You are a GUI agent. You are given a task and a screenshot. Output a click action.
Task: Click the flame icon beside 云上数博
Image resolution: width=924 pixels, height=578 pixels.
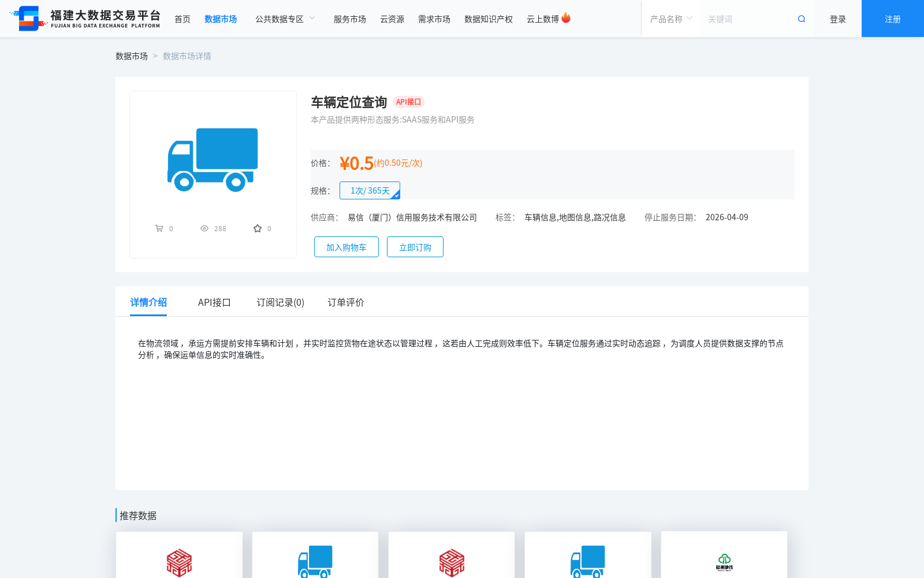(x=566, y=18)
